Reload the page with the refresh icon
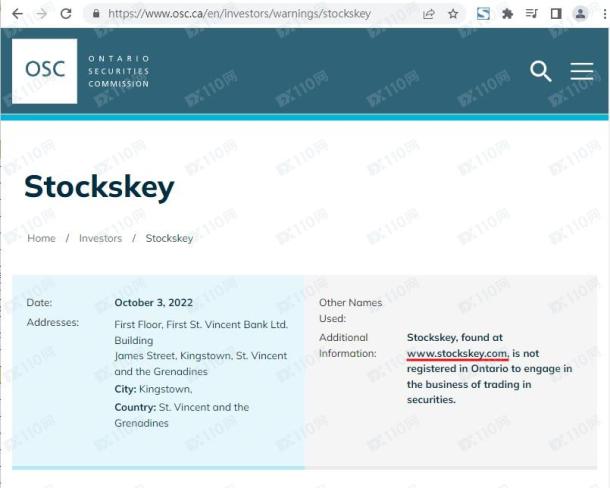Viewport: 610px width, 488px height. (x=66, y=14)
